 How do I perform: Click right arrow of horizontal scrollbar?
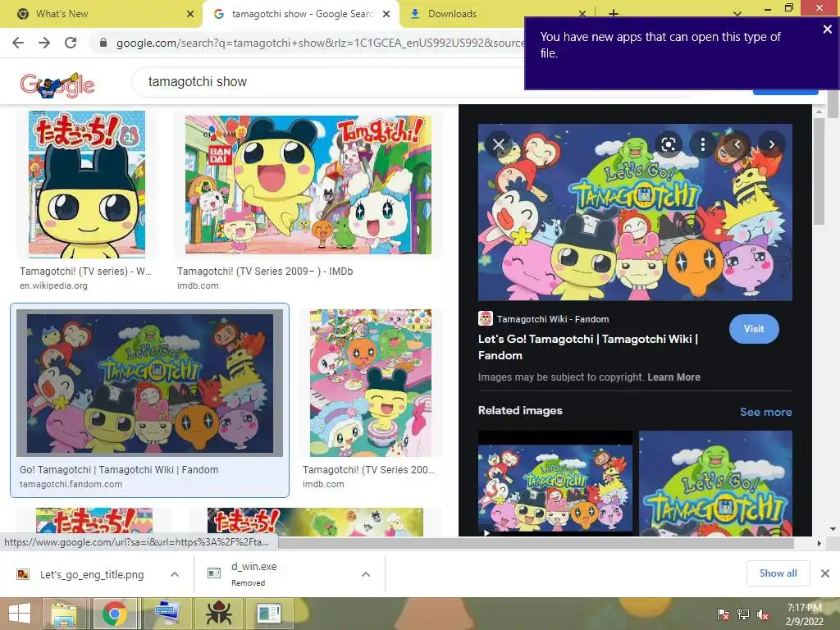819,543
